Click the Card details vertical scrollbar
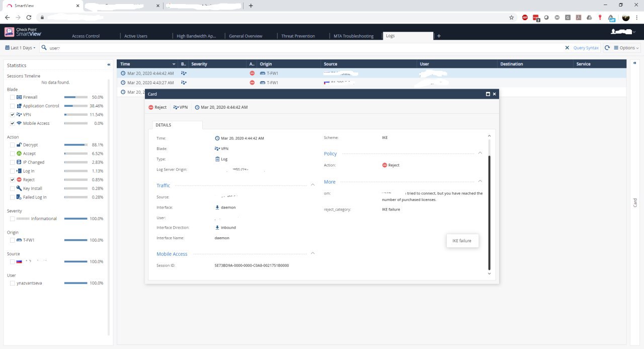Screen dimensions: 644x349 pos(489,212)
